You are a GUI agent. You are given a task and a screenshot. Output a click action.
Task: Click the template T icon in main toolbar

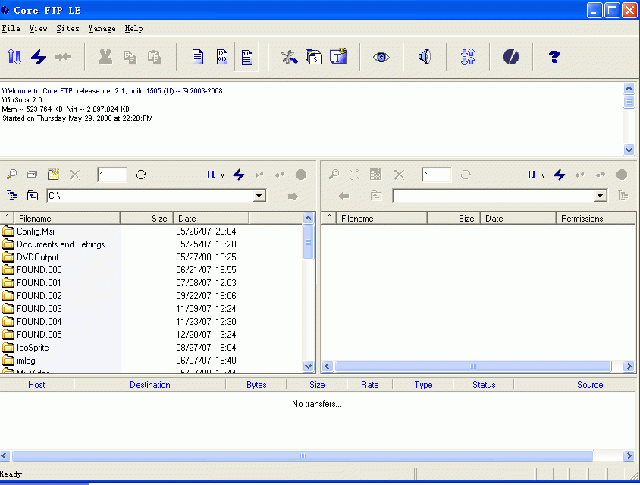click(x=338, y=56)
